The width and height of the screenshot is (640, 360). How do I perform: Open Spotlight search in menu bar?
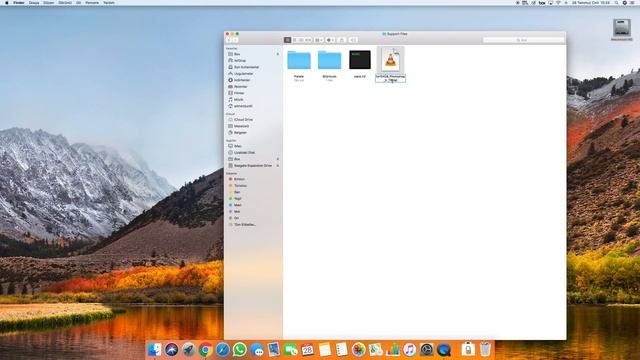pos(616,3)
